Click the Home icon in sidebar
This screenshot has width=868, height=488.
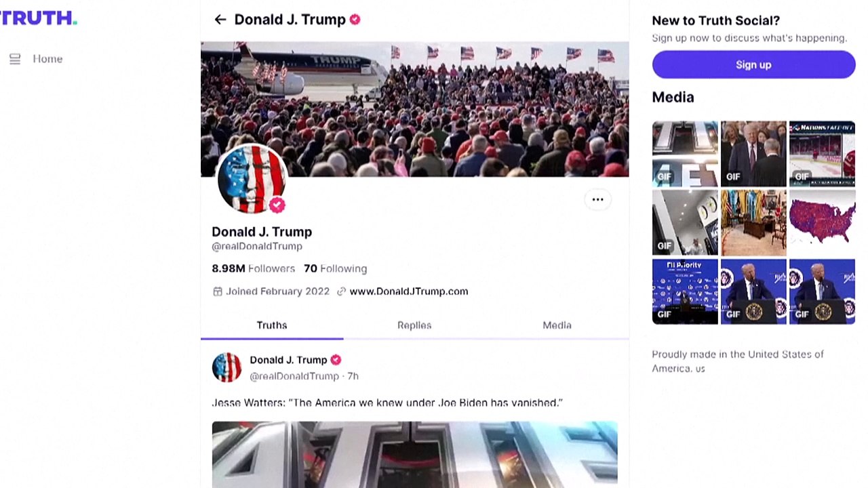[x=15, y=59]
